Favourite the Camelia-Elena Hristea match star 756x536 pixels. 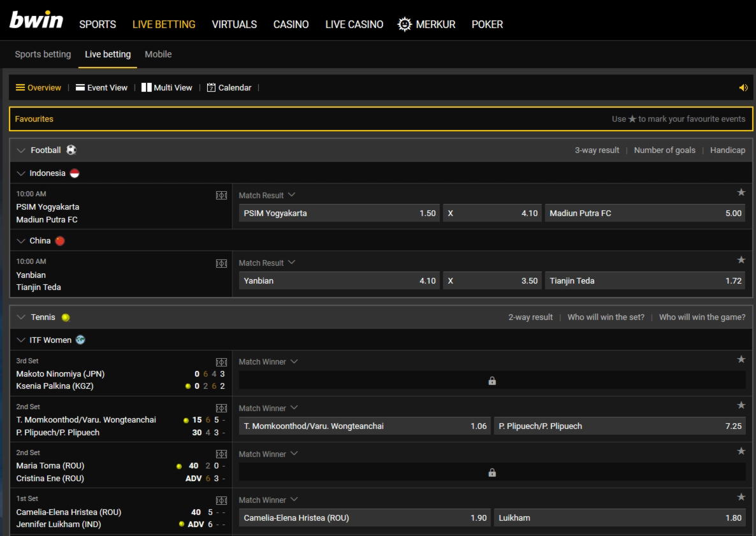click(x=741, y=497)
